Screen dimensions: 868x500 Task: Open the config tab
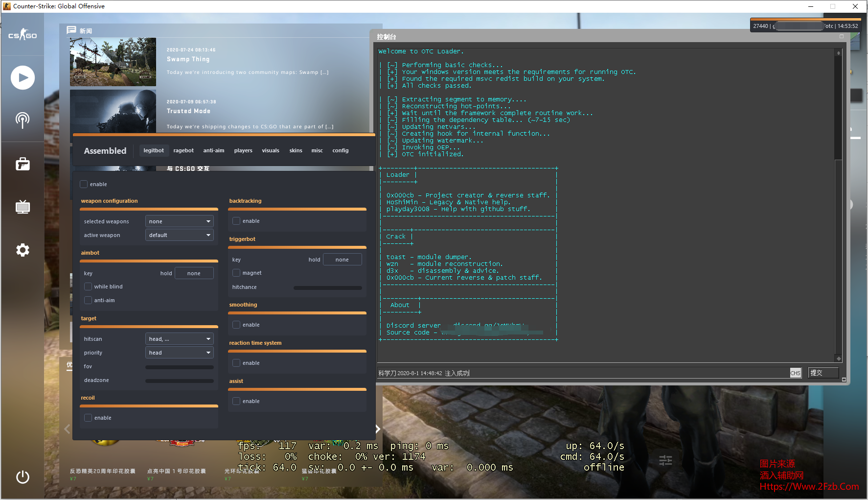pos(341,150)
